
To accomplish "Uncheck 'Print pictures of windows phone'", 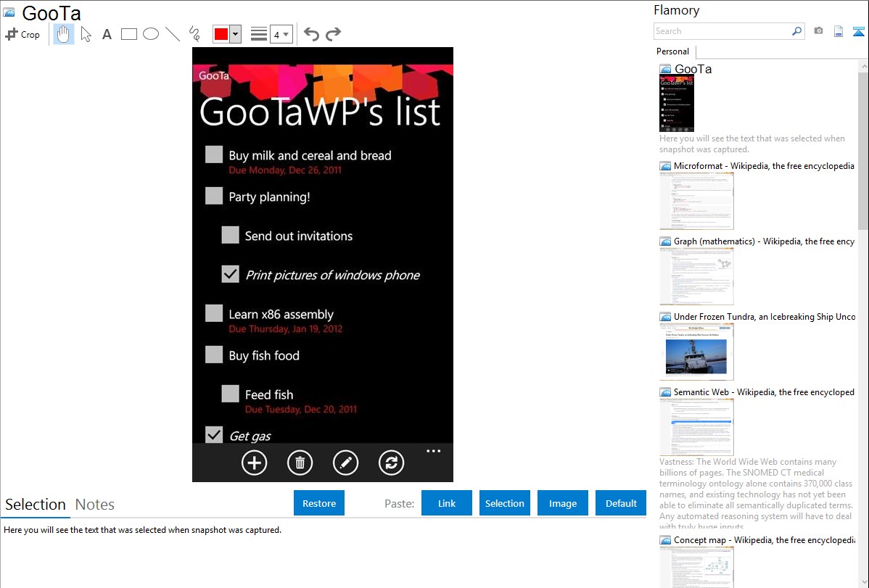I will 230,274.
